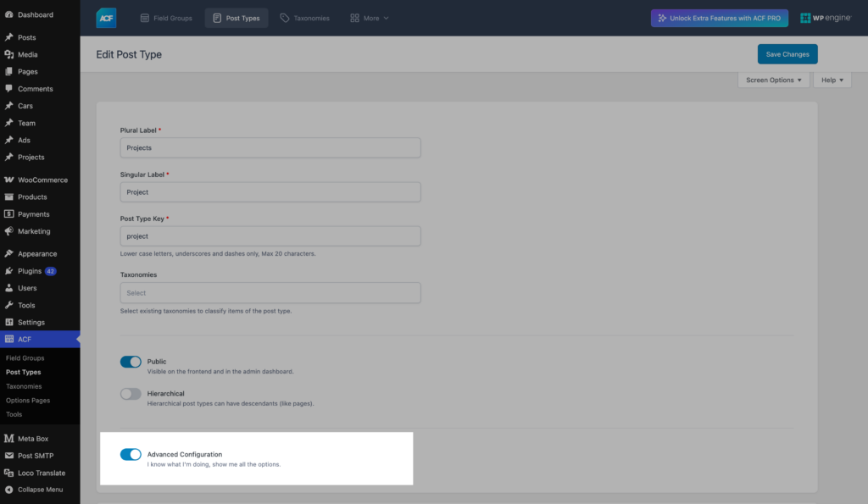Image resolution: width=868 pixels, height=504 pixels.
Task: Click the Settings icon in sidebar
Action: [x=8, y=323]
